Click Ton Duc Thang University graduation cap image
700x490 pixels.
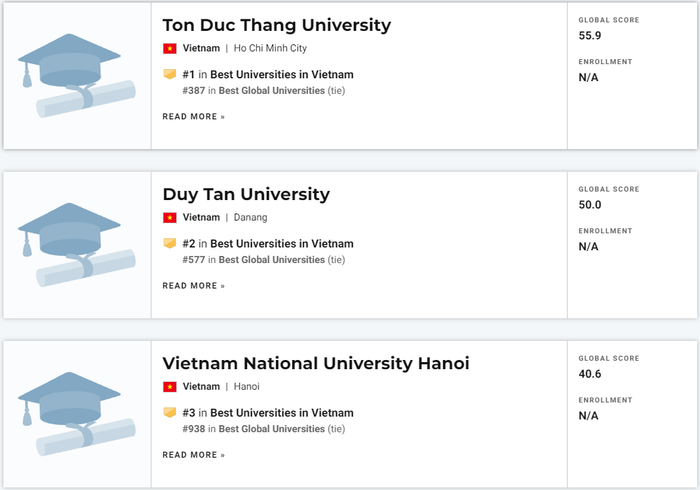(x=76, y=75)
